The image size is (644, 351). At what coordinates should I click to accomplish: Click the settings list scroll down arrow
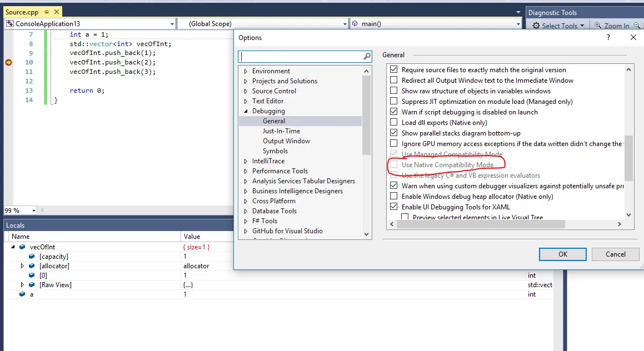pos(628,215)
